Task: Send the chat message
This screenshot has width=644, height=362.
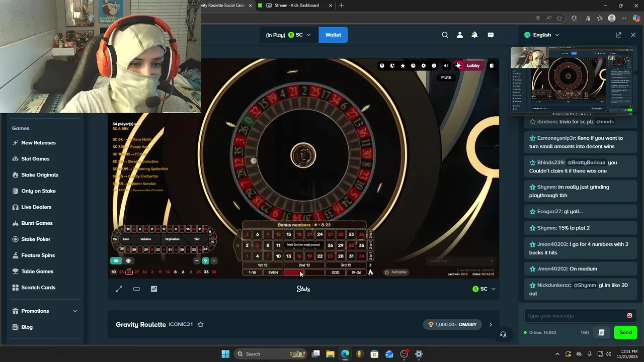Action: [x=626, y=332]
